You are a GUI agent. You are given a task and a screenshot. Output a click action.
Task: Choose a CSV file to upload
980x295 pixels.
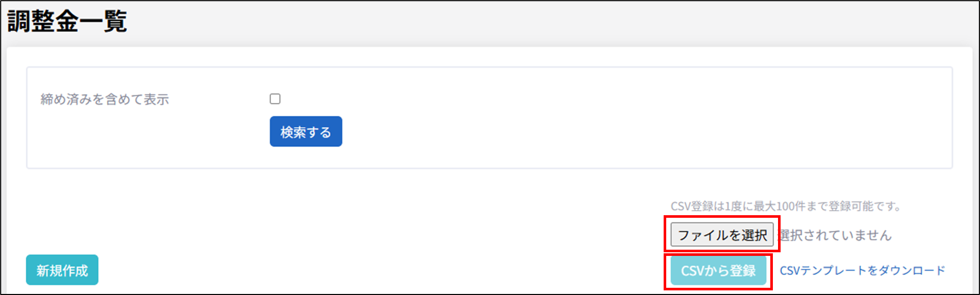(722, 235)
